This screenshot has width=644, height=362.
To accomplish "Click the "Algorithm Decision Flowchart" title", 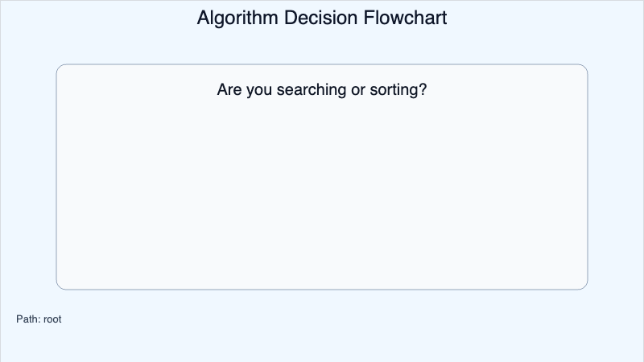I will tap(322, 18).
